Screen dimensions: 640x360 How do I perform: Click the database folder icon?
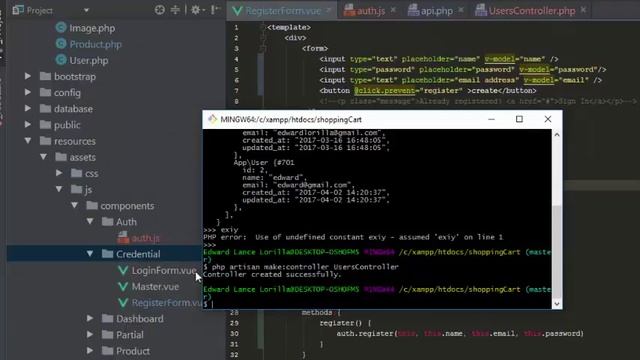[45, 109]
